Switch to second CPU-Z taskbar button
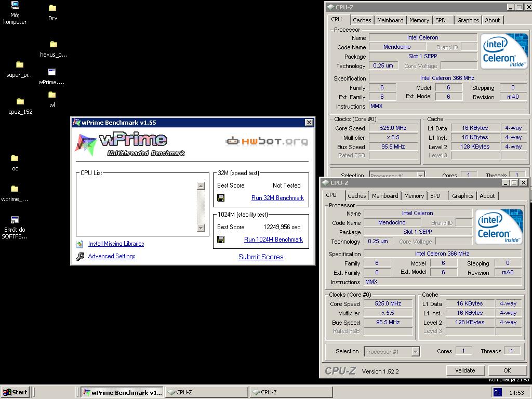This screenshot has width=532, height=399. [x=291, y=393]
